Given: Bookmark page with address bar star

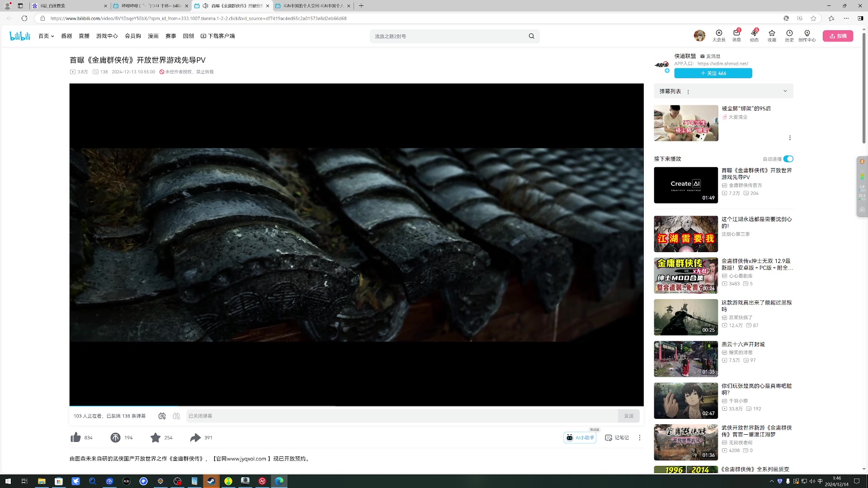Looking at the screenshot, I should (x=813, y=18).
